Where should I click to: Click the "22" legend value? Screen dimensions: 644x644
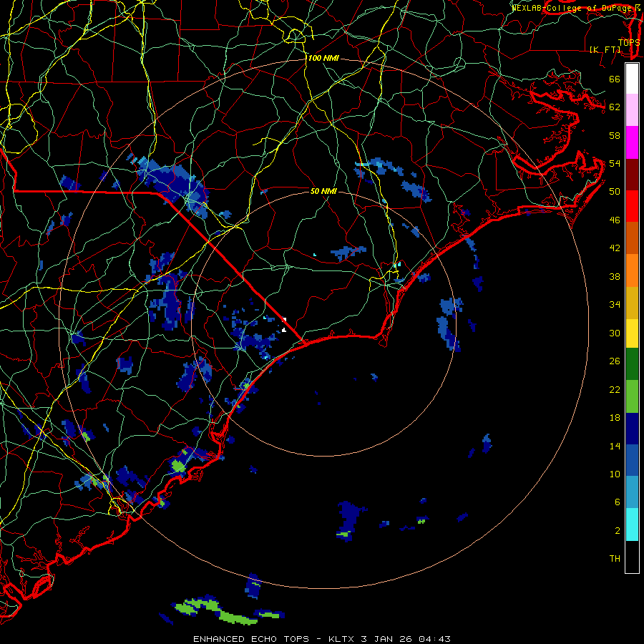pyautogui.click(x=615, y=389)
